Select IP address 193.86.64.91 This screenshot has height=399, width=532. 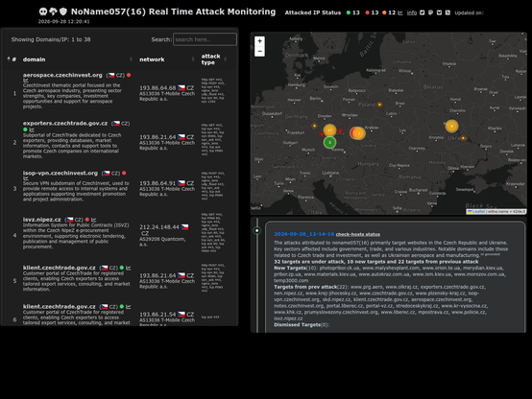coord(157,183)
